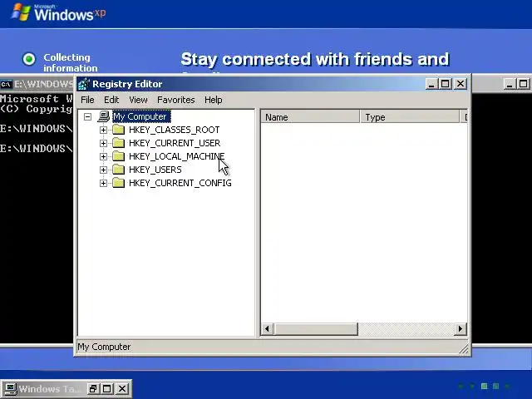The height and width of the screenshot is (399, 532).
Task: Click the HKEY_USERS folder icon
Action: pos(118,170)
